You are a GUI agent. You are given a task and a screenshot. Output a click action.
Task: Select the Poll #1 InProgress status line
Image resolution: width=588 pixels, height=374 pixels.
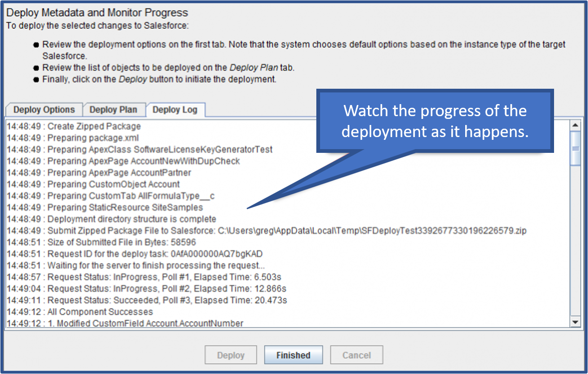tap(144, 277)
